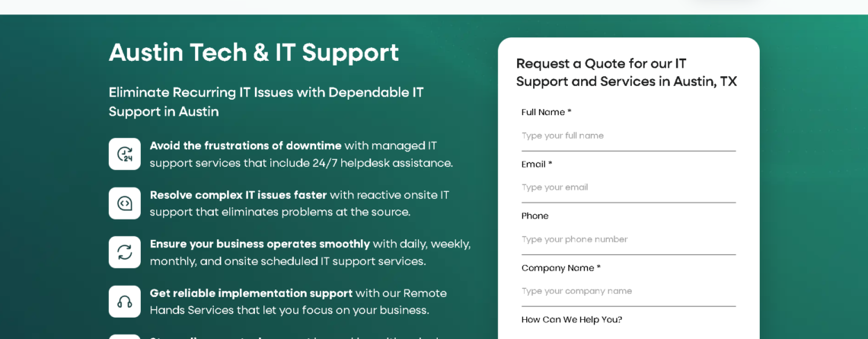
Task: Click the circular sync arrows icon
Action: pos(125,252)
